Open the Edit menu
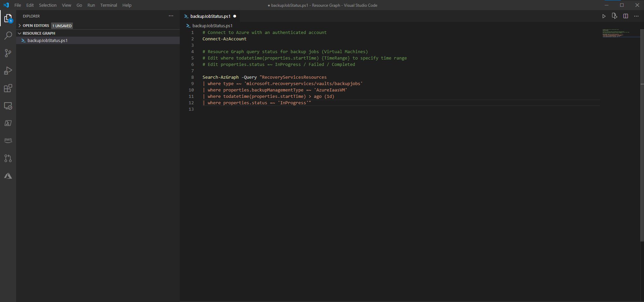 [x=30, y=5]
